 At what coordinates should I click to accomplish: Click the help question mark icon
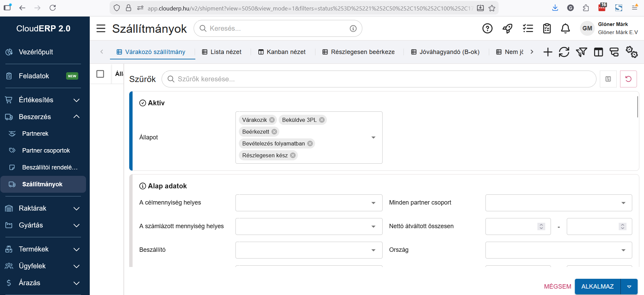pos(487,29)
